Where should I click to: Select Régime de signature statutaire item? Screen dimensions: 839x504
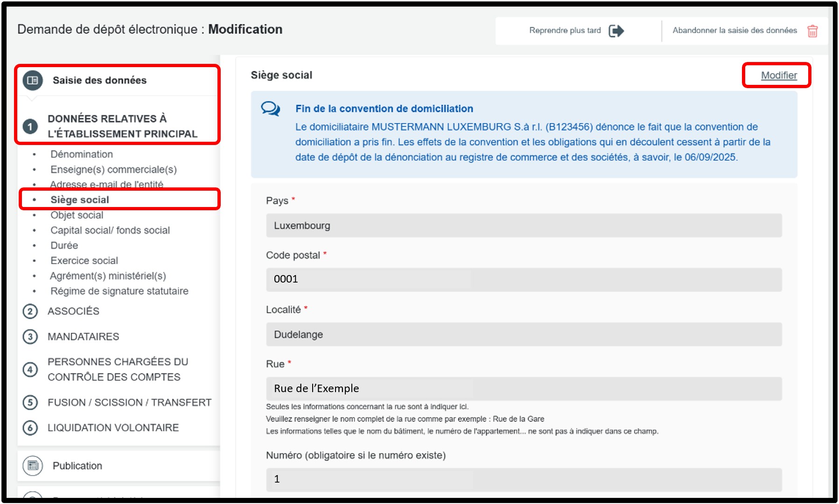click(119, 291)
